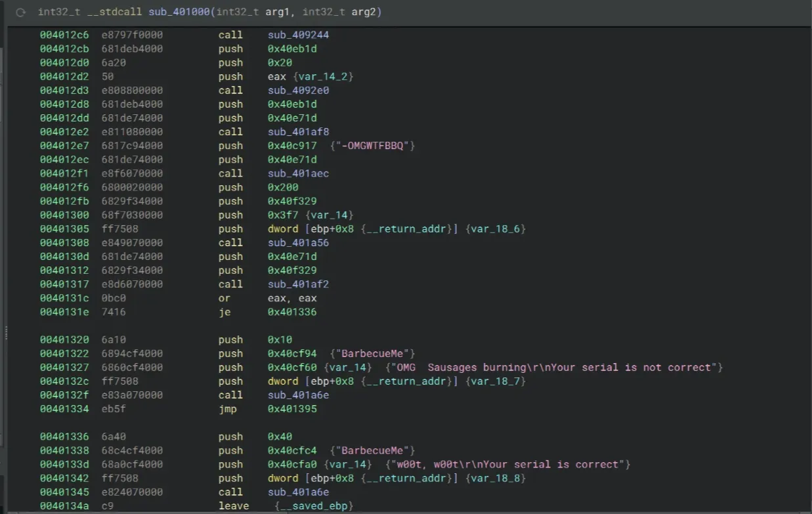Select address 0x40cf94 in failure block
This screenshot has height=514, width=812.
(292, 354)
